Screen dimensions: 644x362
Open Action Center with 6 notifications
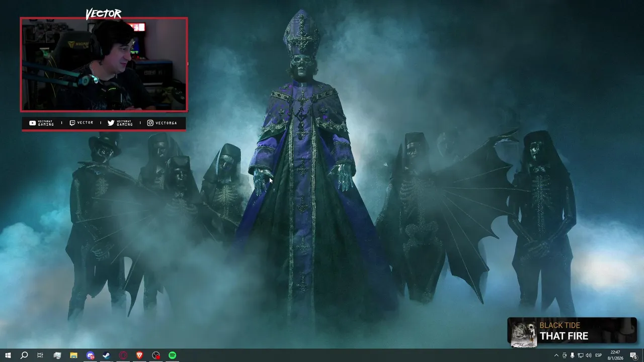click(633, 355)
